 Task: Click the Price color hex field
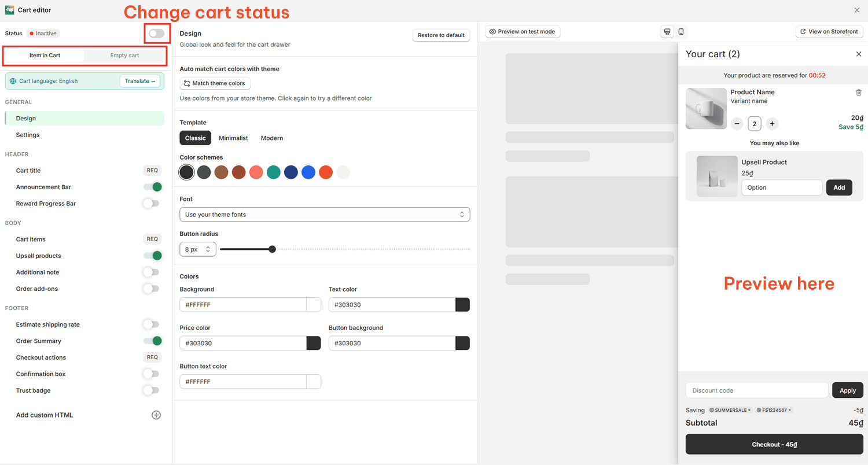point(243,344)
